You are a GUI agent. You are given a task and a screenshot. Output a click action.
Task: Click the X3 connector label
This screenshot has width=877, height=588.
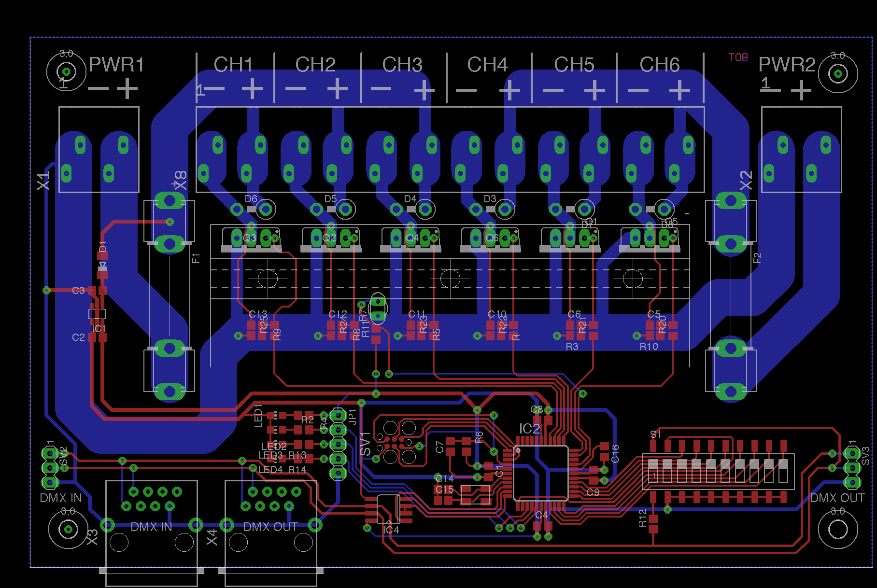[x=92, y=537]
